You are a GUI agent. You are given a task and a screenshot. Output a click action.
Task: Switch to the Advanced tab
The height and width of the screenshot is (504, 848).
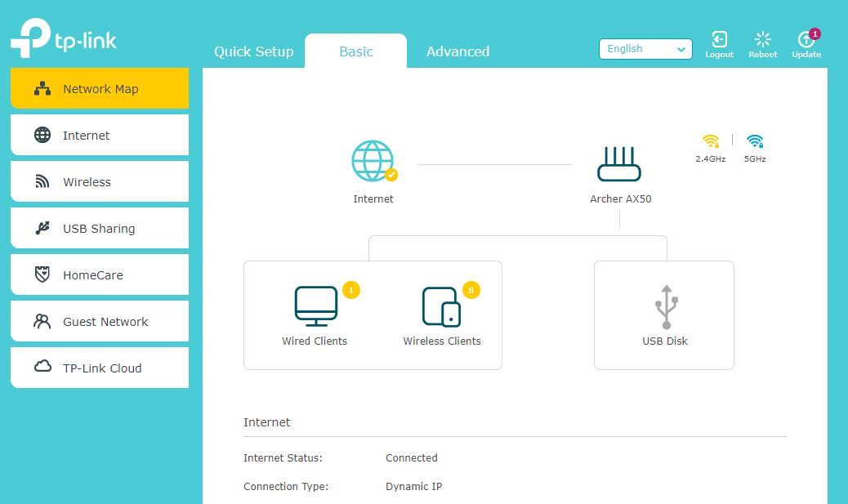coord(457,51)
